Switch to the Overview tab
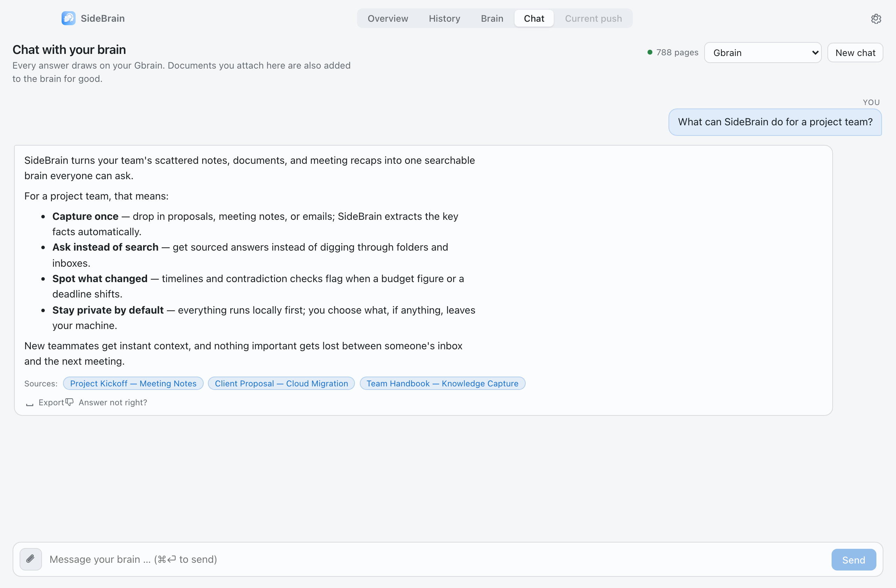 tap(388, 19)
